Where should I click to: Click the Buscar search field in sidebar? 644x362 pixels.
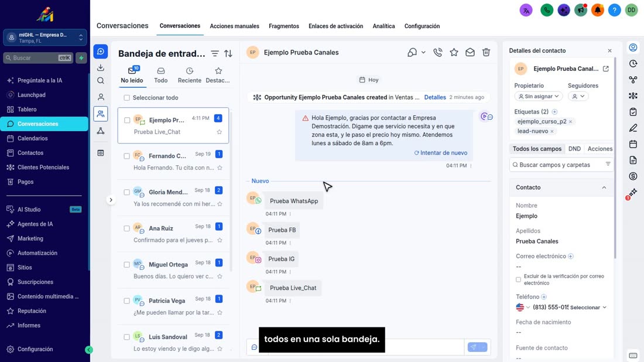[x=38, y=58]
